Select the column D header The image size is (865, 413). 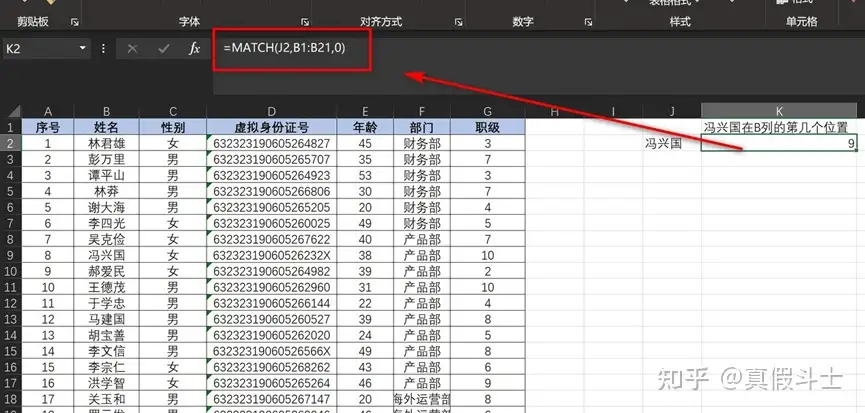(x=272, y=110)
